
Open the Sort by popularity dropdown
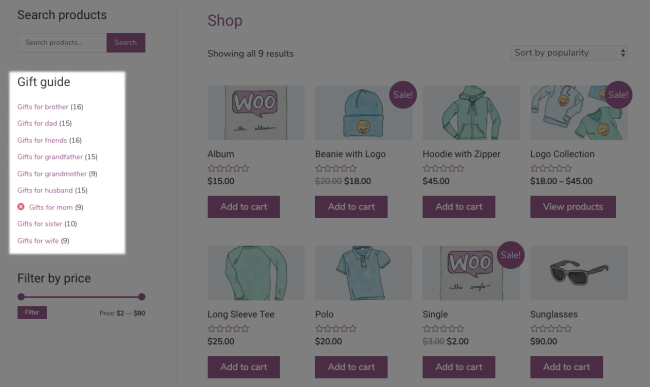[569, 53]
